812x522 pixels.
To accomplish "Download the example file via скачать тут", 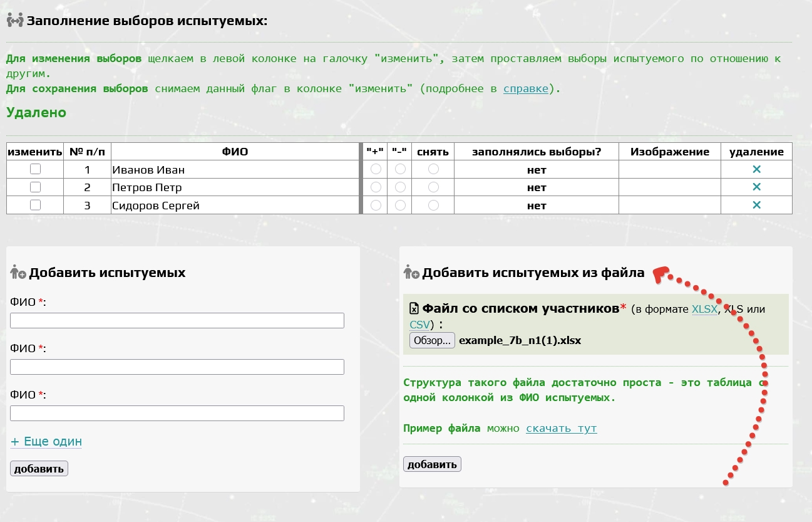I will coord(561,429).
